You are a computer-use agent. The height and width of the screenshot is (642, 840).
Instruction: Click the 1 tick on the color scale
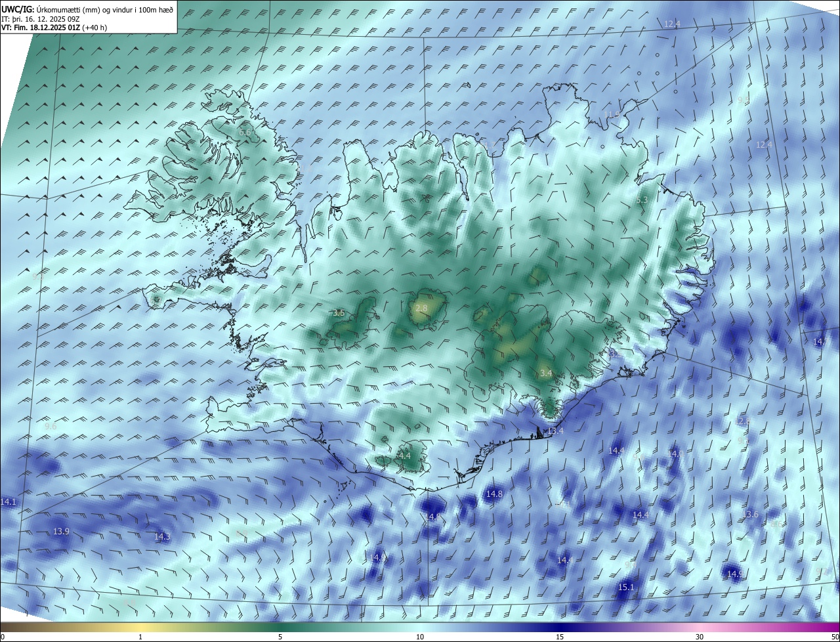tap(140, 637)
